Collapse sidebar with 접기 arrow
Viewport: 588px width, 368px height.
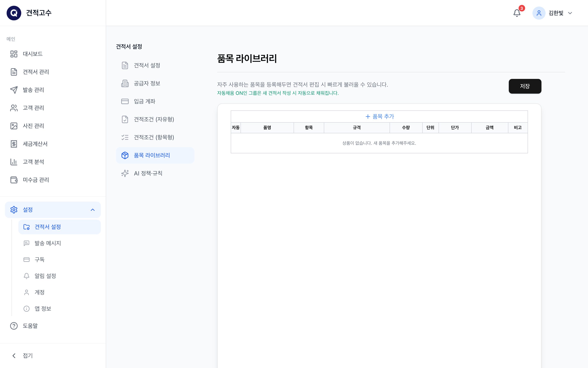(14, 356)
